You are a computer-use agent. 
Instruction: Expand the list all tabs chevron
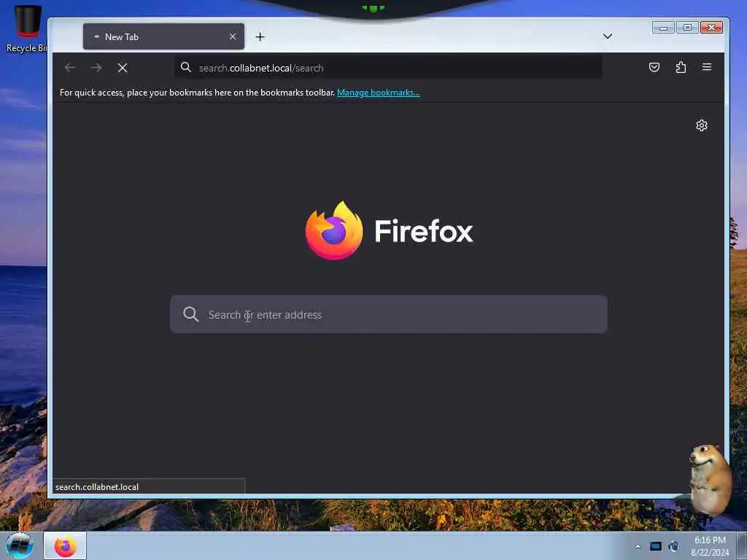coord(608,36)
